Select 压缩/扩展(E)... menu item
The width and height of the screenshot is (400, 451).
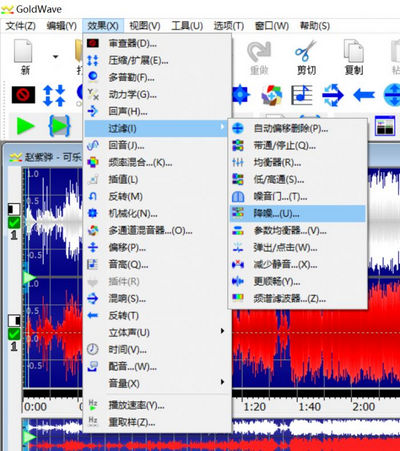pos(157,60)
